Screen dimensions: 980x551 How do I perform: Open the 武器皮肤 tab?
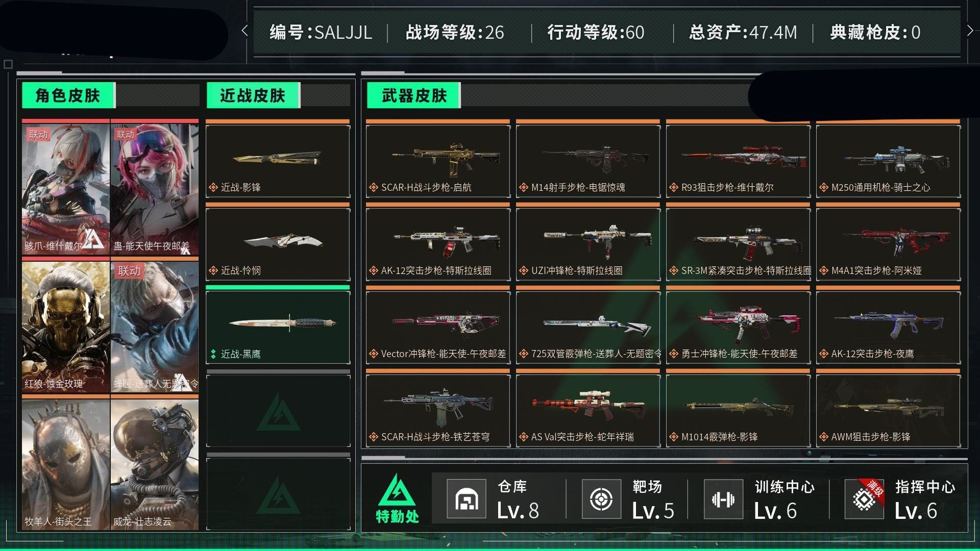click(413, 95)
